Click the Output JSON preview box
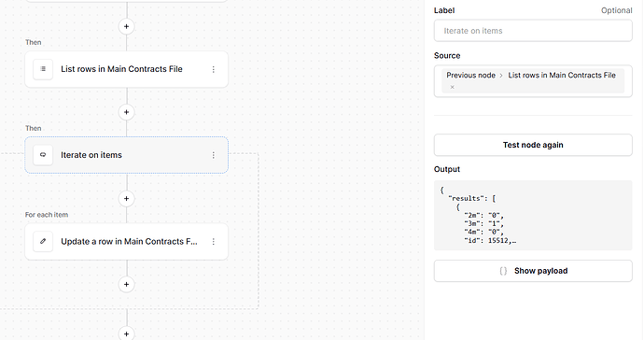 533,216
